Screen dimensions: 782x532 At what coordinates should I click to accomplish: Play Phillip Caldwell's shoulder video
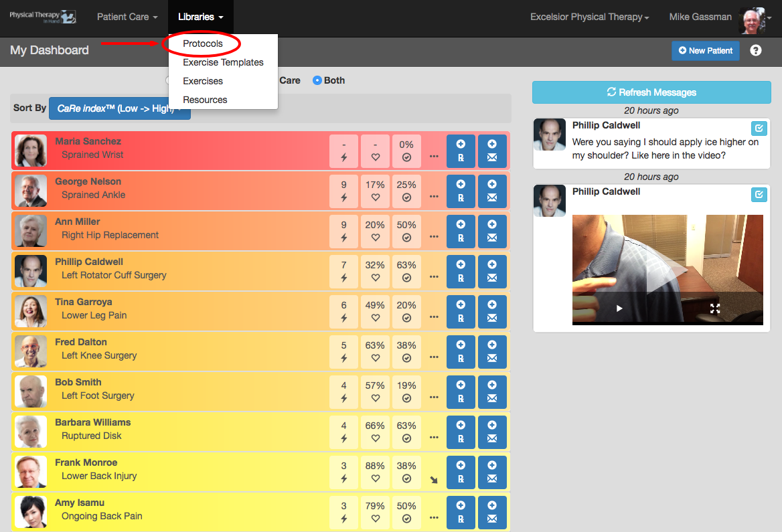click(x=619, y=308)
